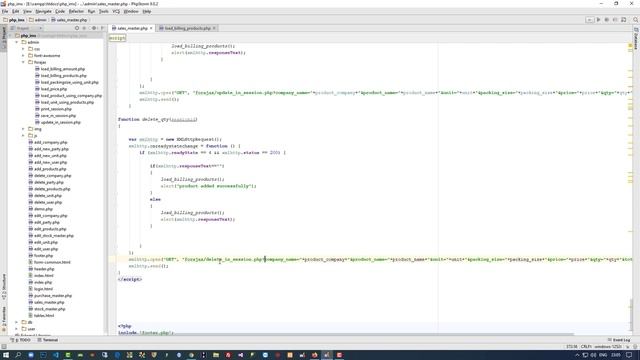This screenshot has width=640, height=360.
Task: Expand the js folder arrow
Action: coord(23,136)
